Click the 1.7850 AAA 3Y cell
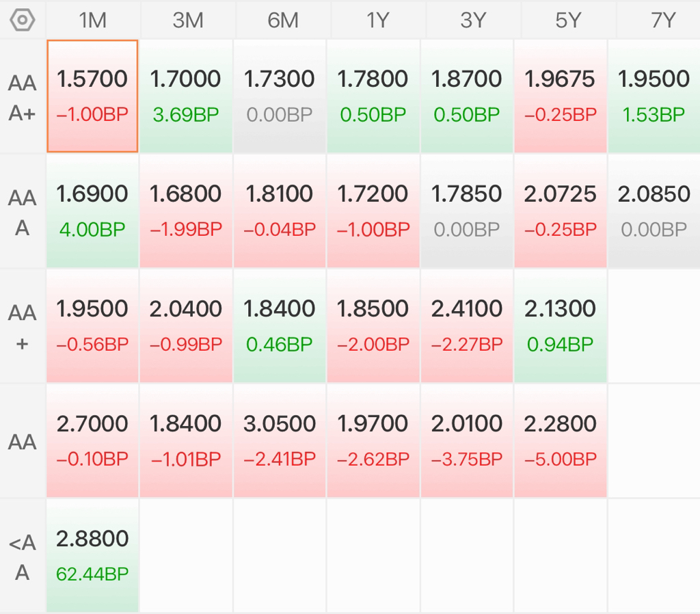700x614 pixels. pyautogui.click(x=466, y=211)
